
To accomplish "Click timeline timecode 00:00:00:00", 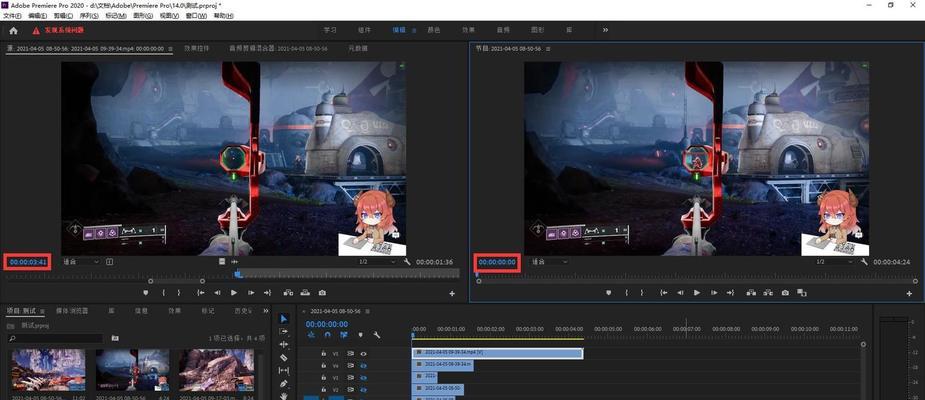I will [x=327, y=324].
